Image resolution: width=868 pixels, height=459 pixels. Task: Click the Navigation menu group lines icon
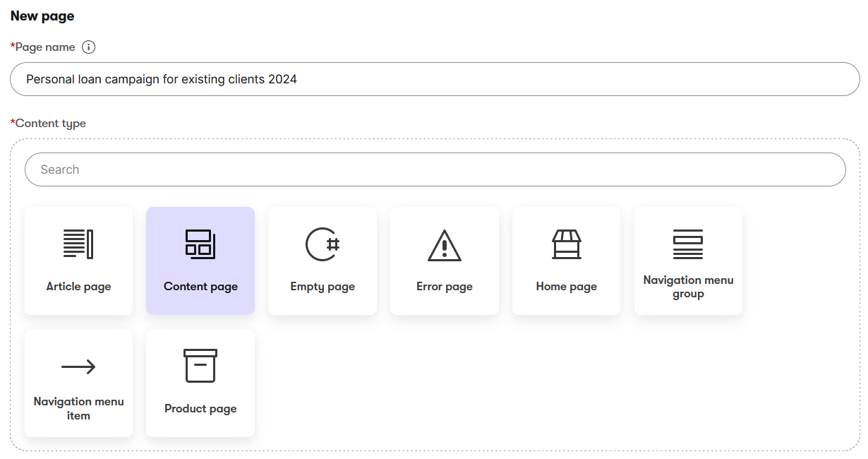pyautogui.click(x=688, y=244)
